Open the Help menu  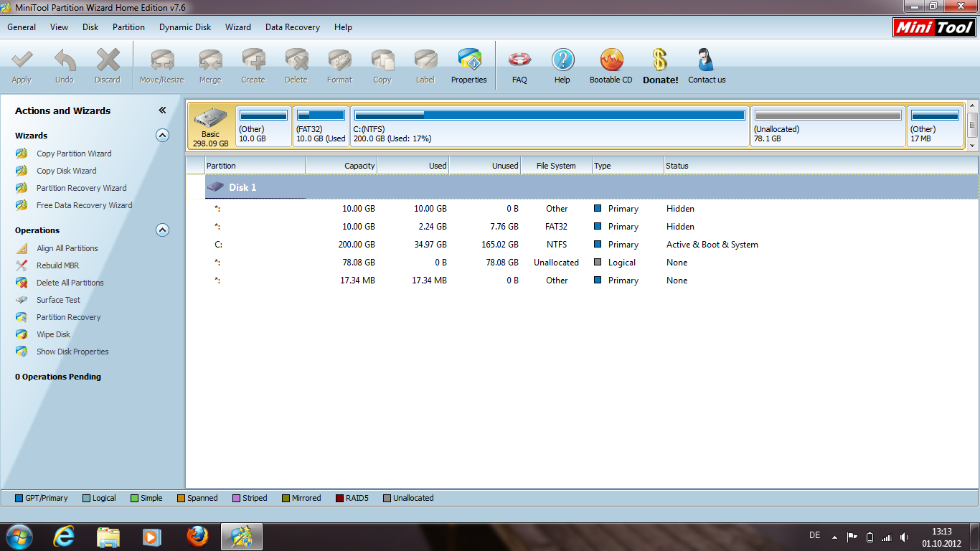tap(343, 27)
